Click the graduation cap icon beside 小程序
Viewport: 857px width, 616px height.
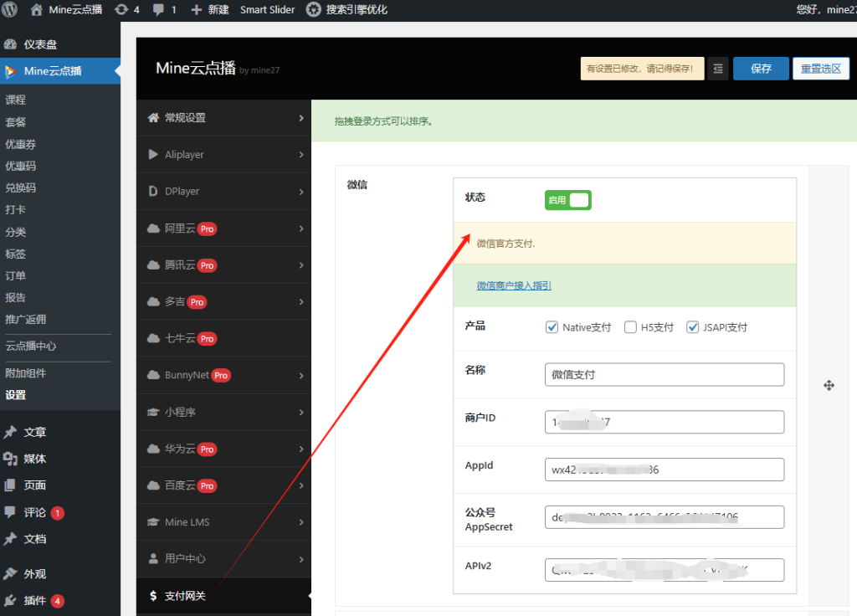[154, 412]
